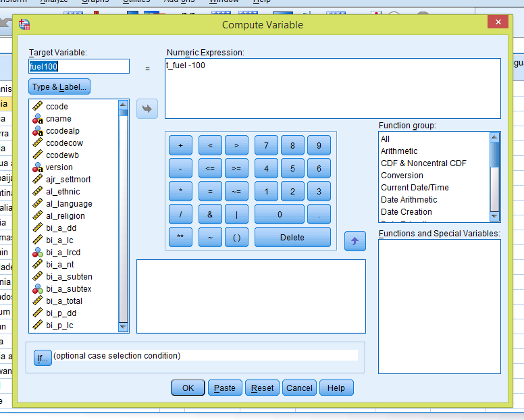Select Date Arithmetic function group

click(409, 200)
